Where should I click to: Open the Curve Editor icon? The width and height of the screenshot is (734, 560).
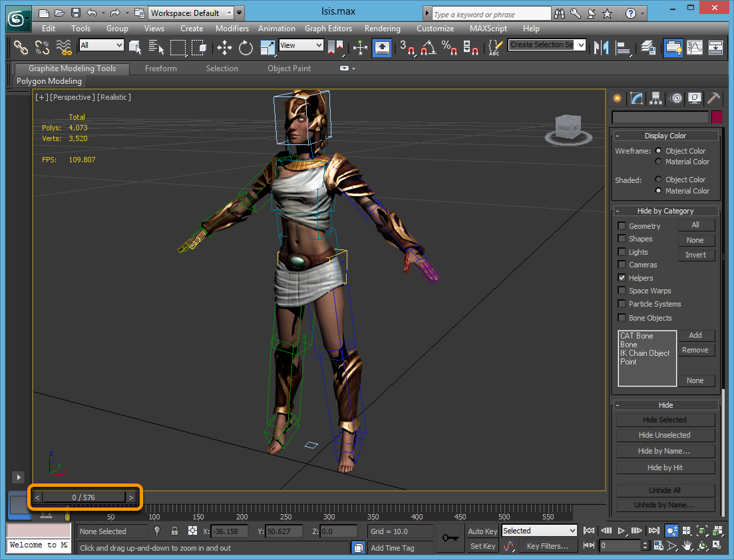point(695,47)
